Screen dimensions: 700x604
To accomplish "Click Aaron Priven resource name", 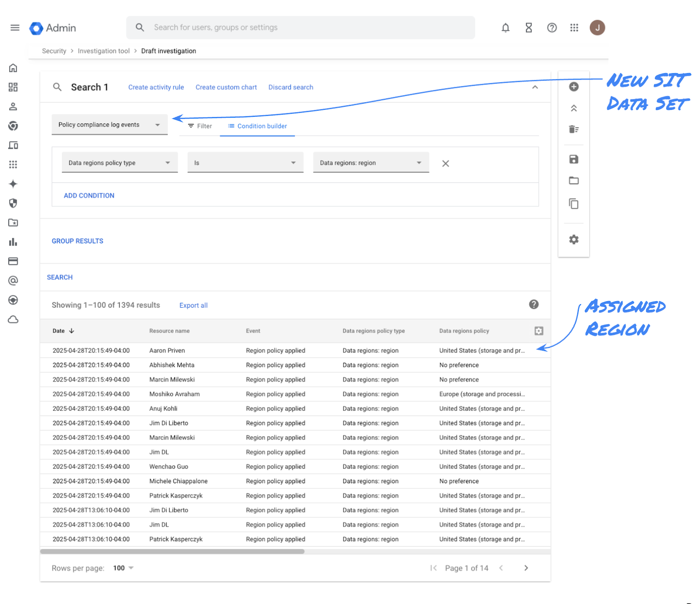I will pos(167,351).
